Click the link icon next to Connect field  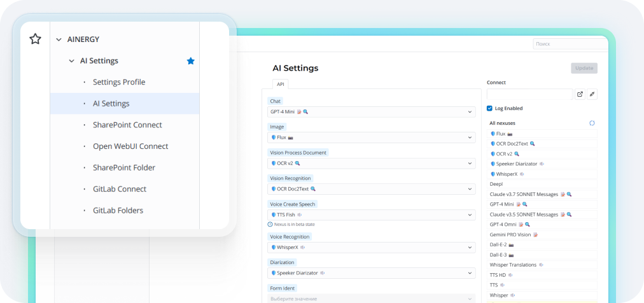click(592, 94)
